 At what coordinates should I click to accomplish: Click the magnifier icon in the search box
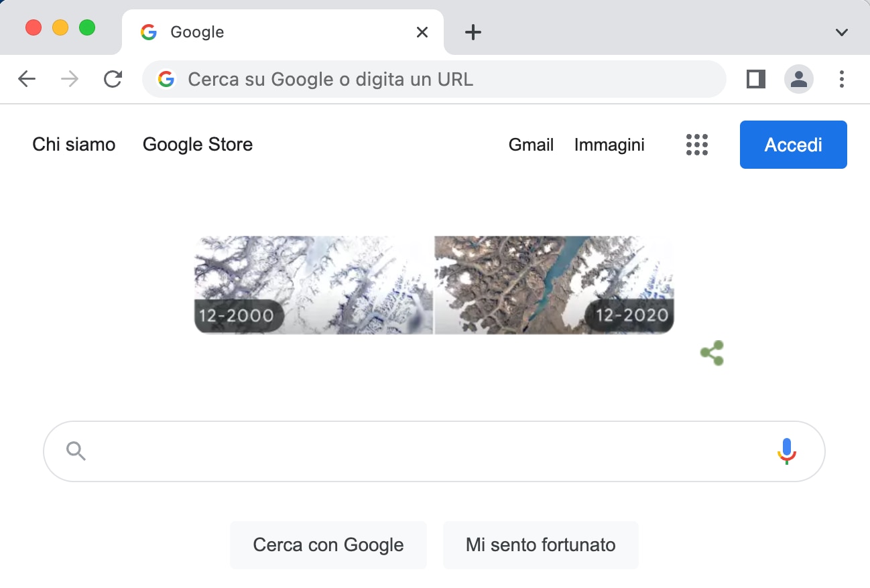tap(76, 451)
